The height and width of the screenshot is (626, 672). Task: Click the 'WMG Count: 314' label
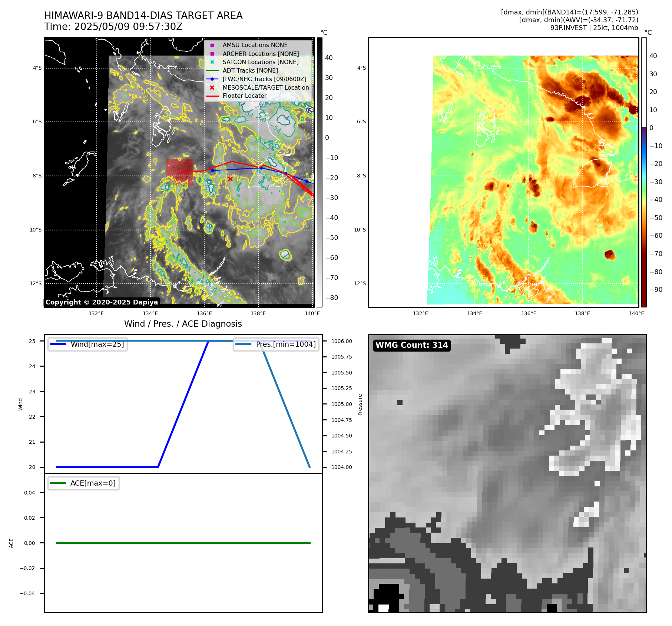[412, 345]
